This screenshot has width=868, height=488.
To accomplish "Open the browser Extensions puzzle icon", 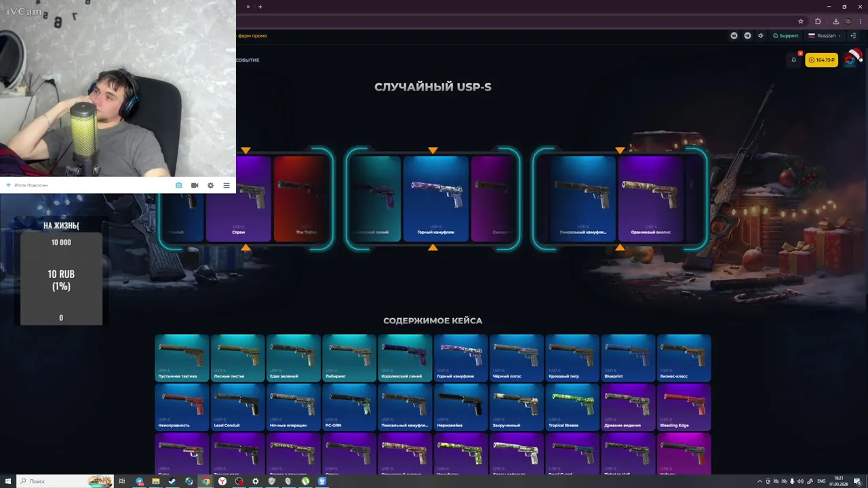I will click(818, 21).
